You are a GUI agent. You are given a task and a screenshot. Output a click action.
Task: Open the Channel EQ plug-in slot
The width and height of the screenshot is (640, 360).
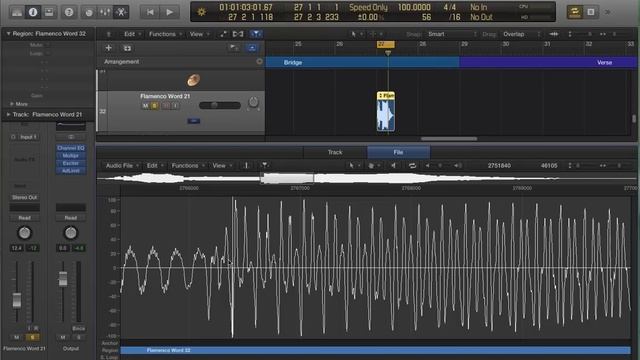(71, 148)
